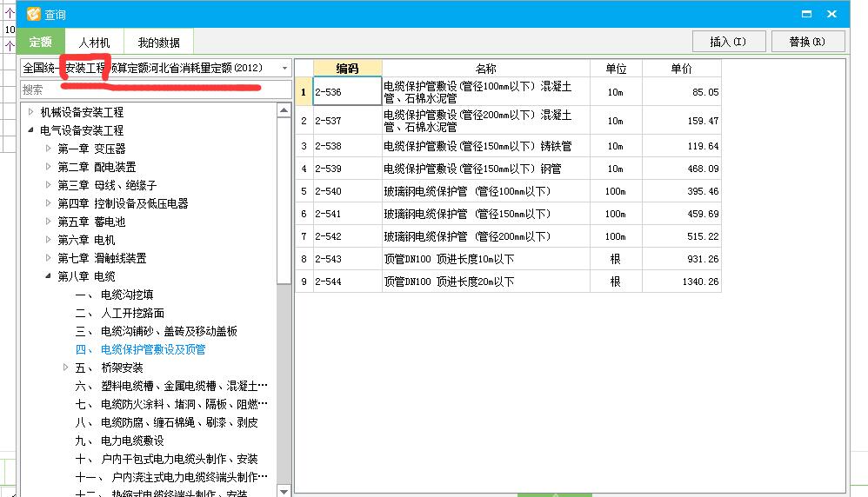Select 二、人工开挖路面
The height and width of the screenshot is (497, 868).
coord(119,313)
